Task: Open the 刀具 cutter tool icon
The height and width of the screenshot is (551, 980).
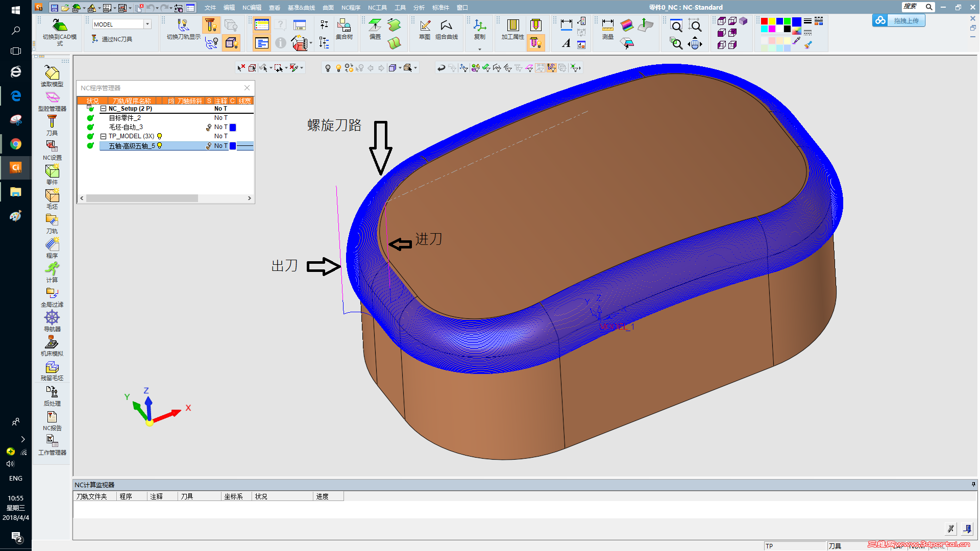Action: coord(52,122)
